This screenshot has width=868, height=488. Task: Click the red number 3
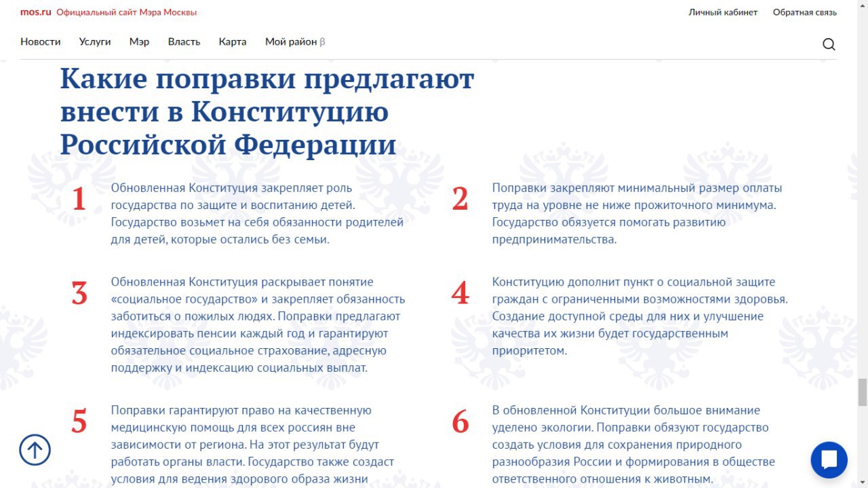point(79,294)
